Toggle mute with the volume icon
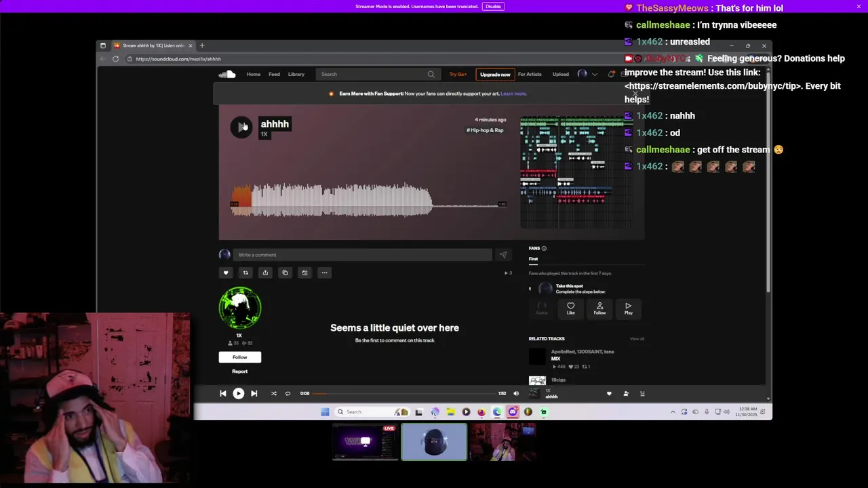 (516, 393)
